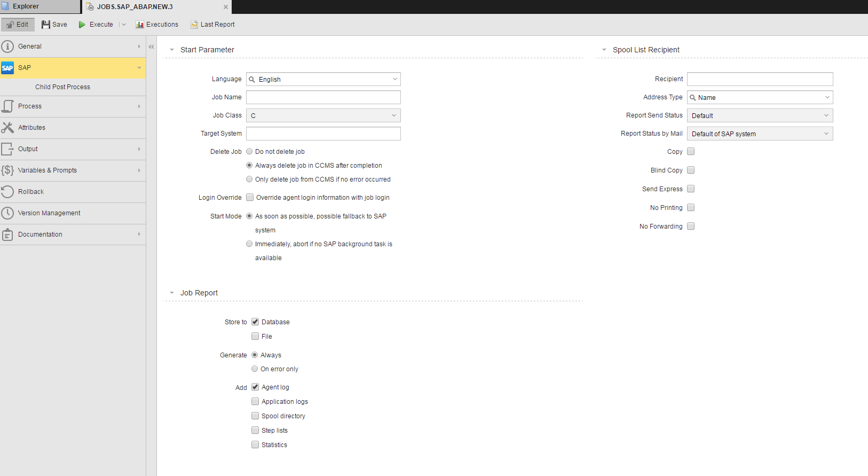Select 'On error only' generate option
Viewport: 868px width, 476px height.
click(x=255, y=369)
